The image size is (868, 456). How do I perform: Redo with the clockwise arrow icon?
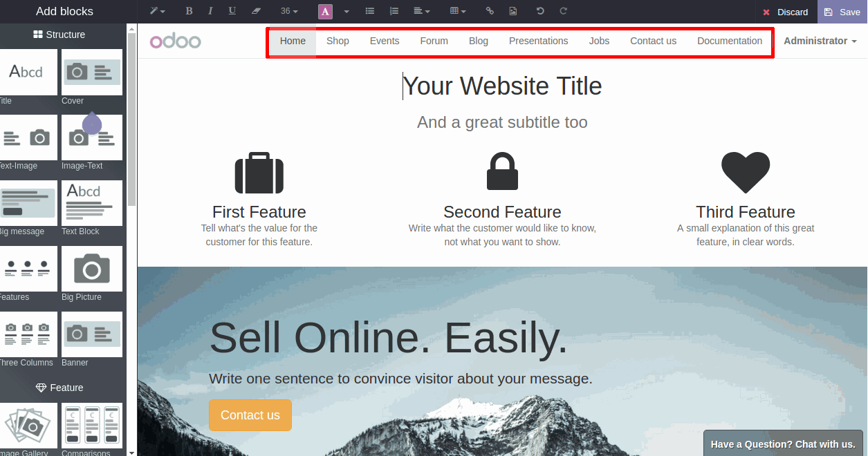click(x=563, y=11)
